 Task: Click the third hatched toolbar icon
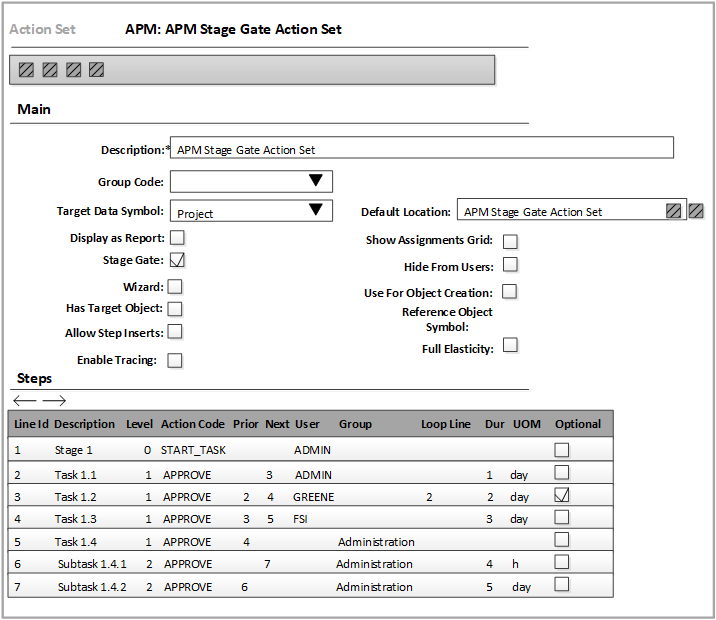pyautogui.click(x=73, y=70)
